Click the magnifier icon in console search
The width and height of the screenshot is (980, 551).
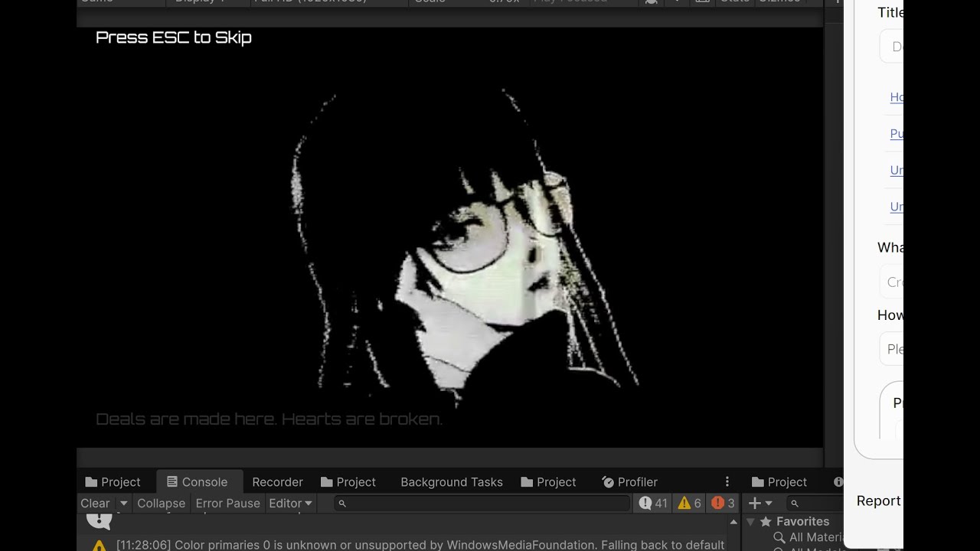coord(342,504)
